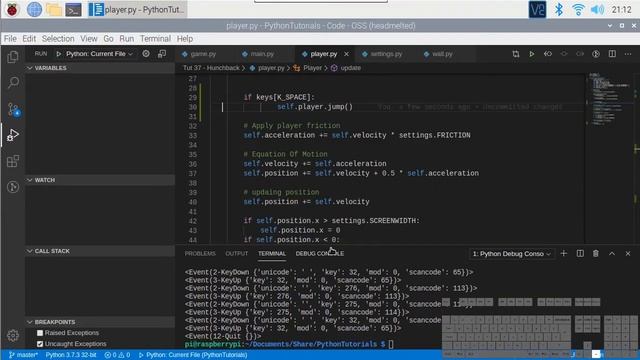Open the debug console icon in Run header
The width and height of the screenshot is (640, 360).
[162, 54]
